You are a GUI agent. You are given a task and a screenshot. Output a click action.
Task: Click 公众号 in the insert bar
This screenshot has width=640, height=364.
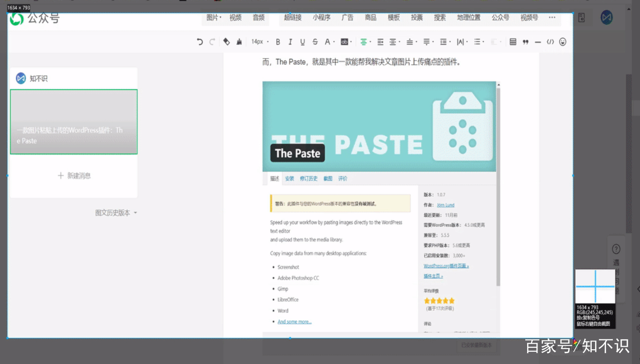(500, 18)
